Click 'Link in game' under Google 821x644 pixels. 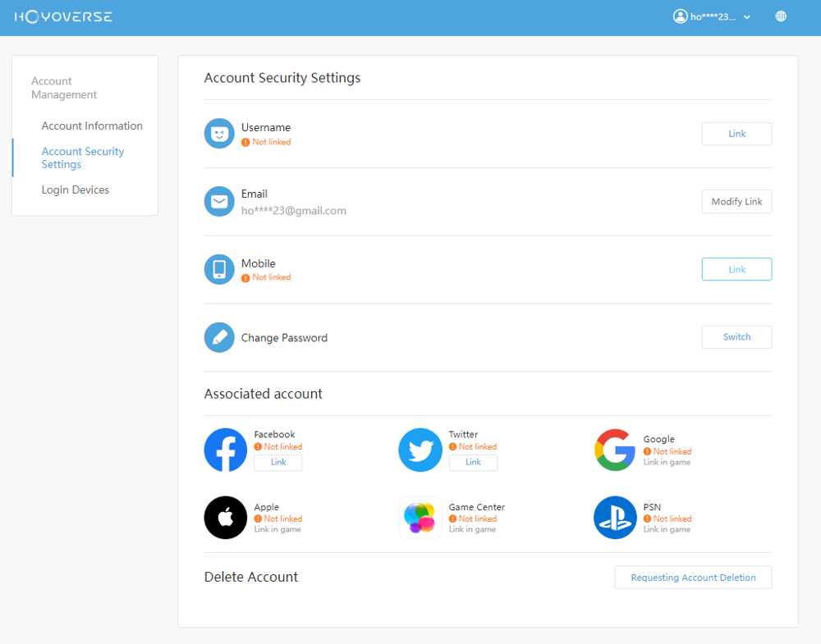(667, 462)
